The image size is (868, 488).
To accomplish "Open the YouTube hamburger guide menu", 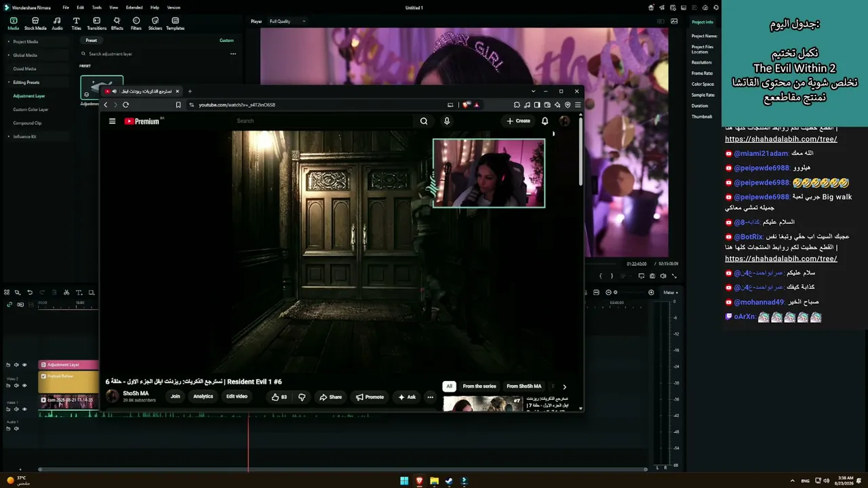I will click(112, 121).
